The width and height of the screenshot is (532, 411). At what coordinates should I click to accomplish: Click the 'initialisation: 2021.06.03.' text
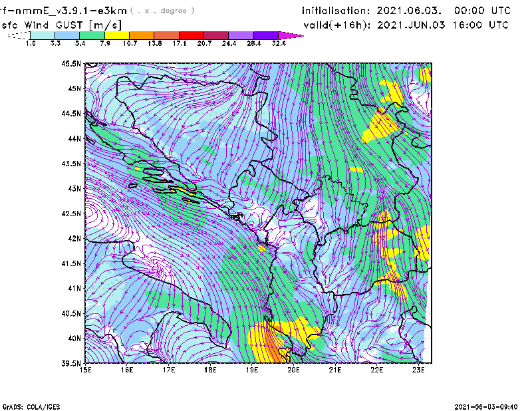pos(372,11)
